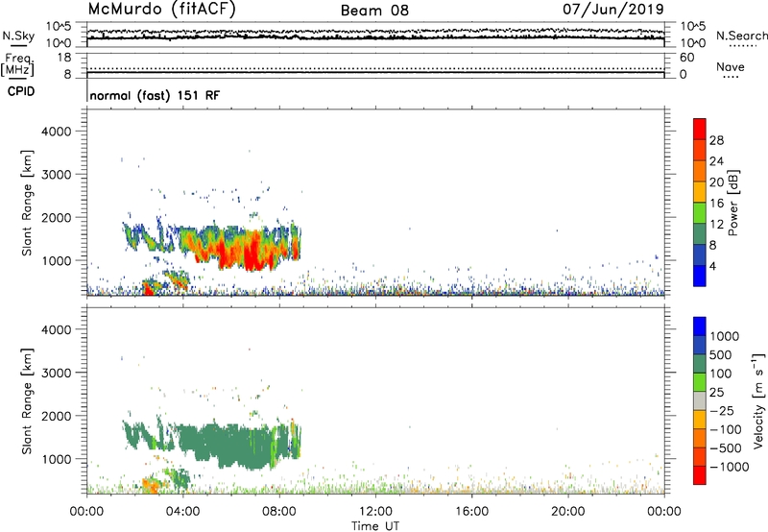Click the yellow 16-20 dB Power swatch

700,192
